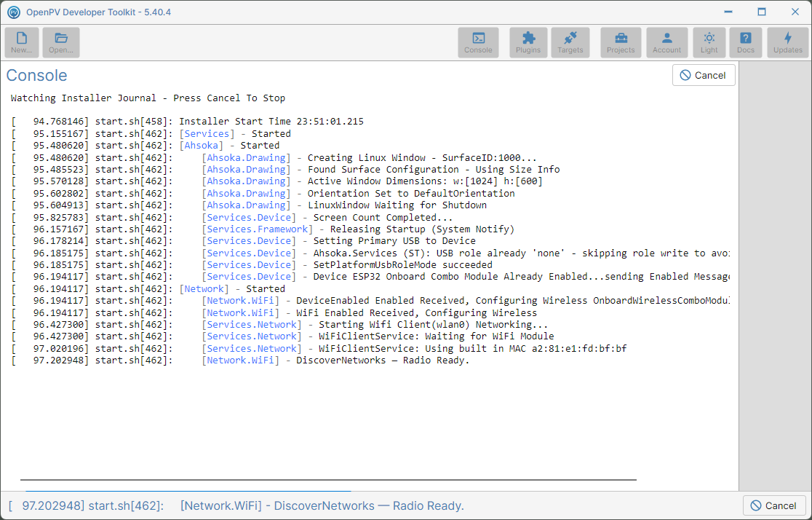This screenshot has height=520, width=812.
Task: Click 'Starting Wifi Client(wlan0) Networking...' line
Action: coord(279,325)
